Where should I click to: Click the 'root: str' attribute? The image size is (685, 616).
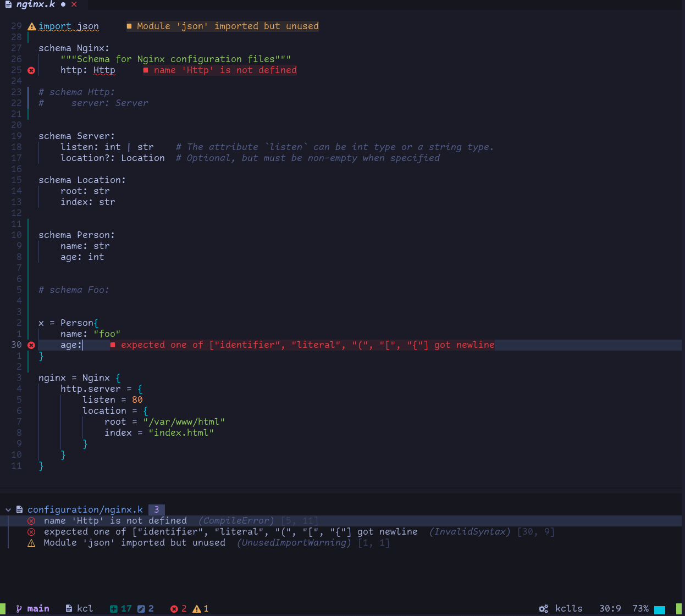point(85,191)
